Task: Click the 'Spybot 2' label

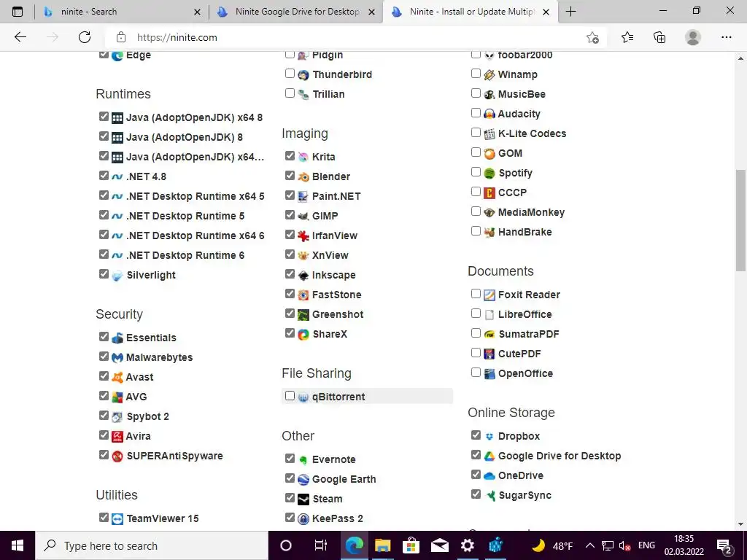Action: [x=147, y=416]
